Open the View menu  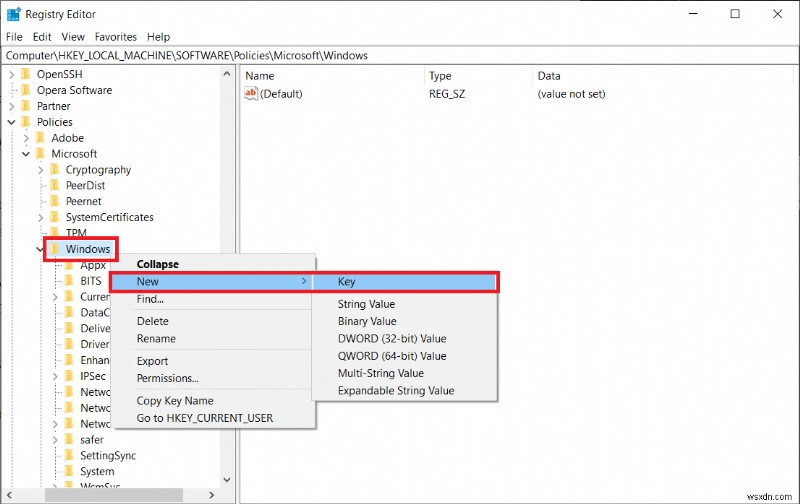point(73,37)
